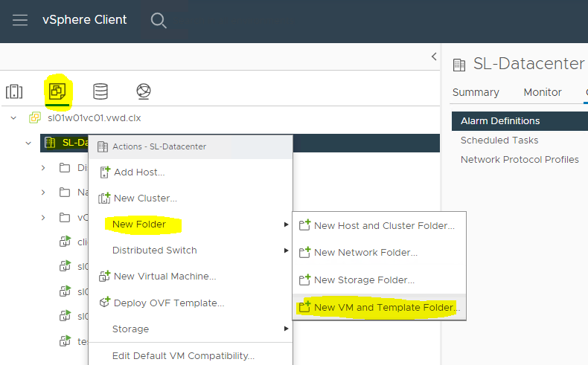Click the 'Actions - SL-Datacenter' menu header

point(191,146)
